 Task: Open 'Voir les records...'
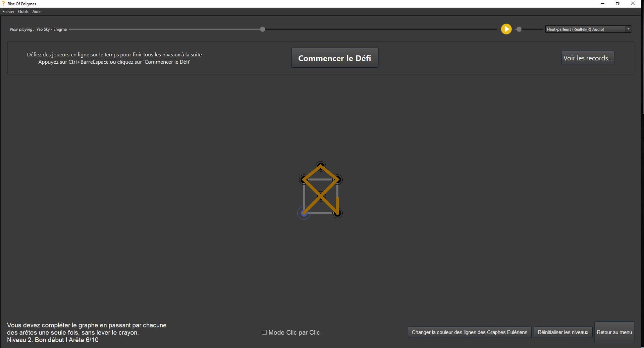click(587, 58)
